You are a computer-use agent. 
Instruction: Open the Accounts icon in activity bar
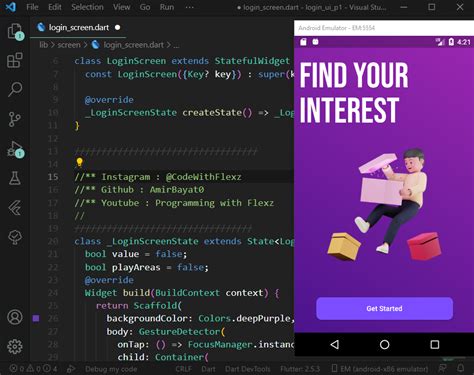(x=15, y=317)
